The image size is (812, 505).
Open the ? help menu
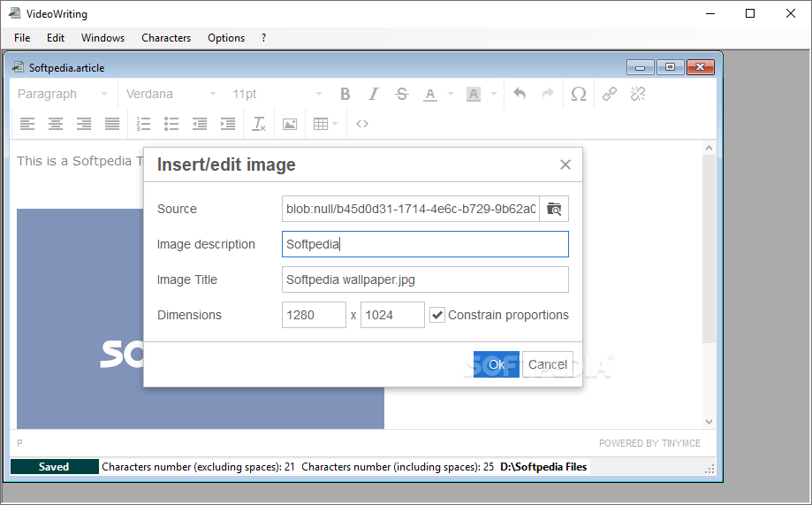[263, 38]
